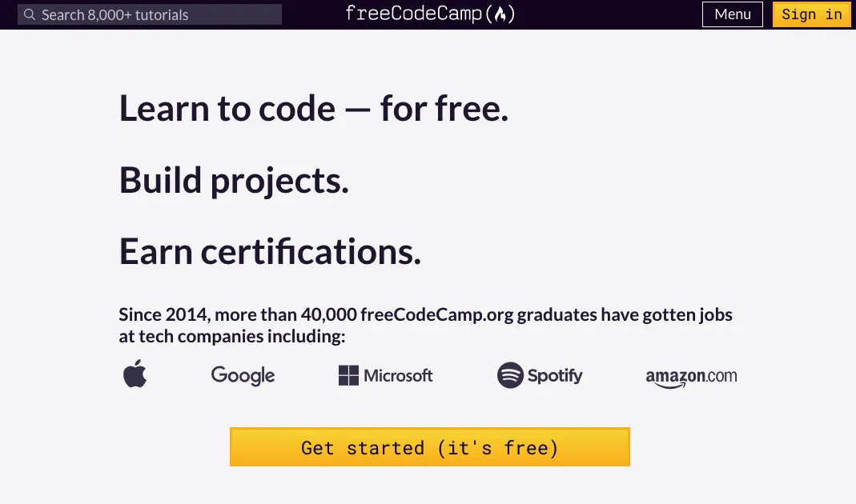Viewport: 856px width, 504px height.
Task: Click the freeCodeCamp flame logo icon
Action: [500, 14]
